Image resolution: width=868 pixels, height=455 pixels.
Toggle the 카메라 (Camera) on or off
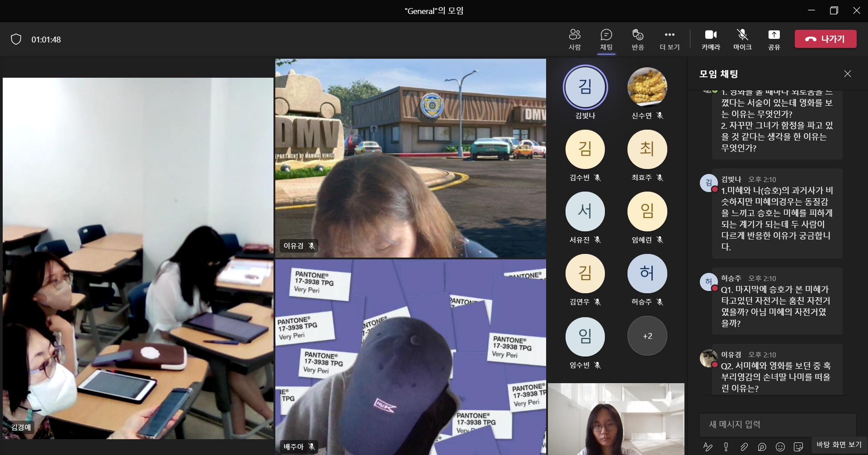tap(711, 39)
